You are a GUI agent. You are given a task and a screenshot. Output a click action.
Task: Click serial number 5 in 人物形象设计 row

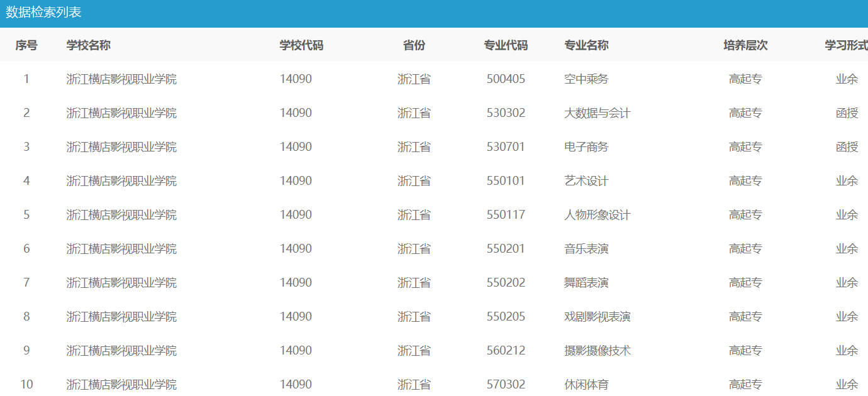pos(26,215)
